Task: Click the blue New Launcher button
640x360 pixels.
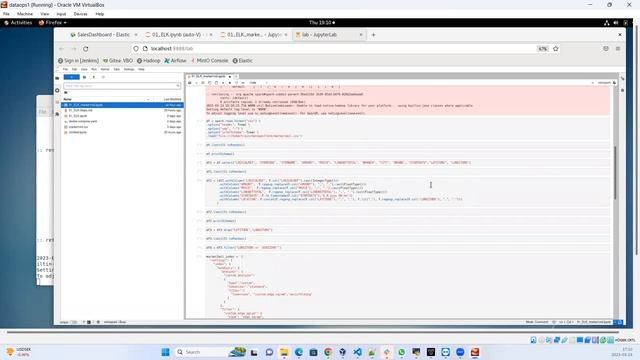Action: click(72, 77)
